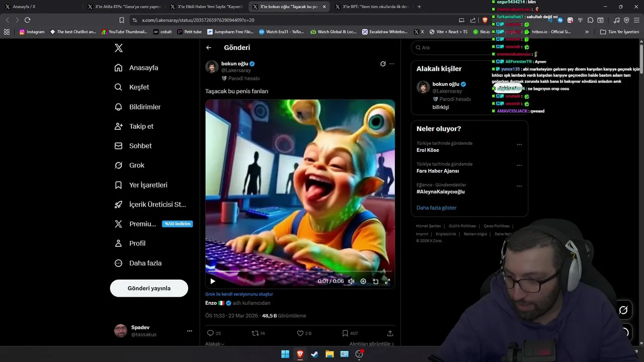Open trend options for Erol Köse
Image resolution: width=644 pixels, height=362 pixels.
[519, 144]
